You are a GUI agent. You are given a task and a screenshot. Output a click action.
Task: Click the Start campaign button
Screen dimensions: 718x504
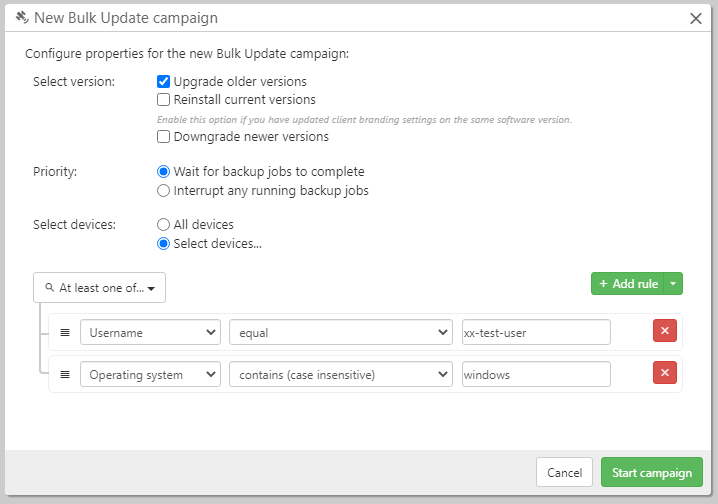click(x=651, y=473)
